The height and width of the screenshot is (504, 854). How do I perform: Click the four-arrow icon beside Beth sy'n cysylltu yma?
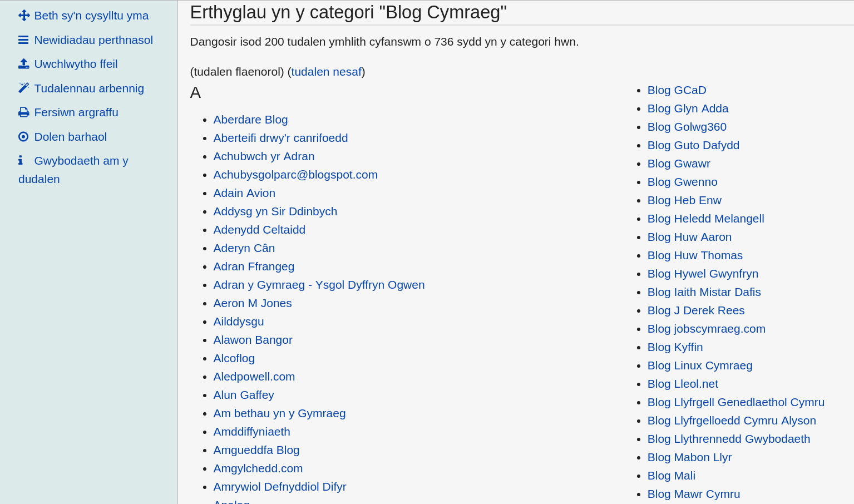[x=24, y=16]
